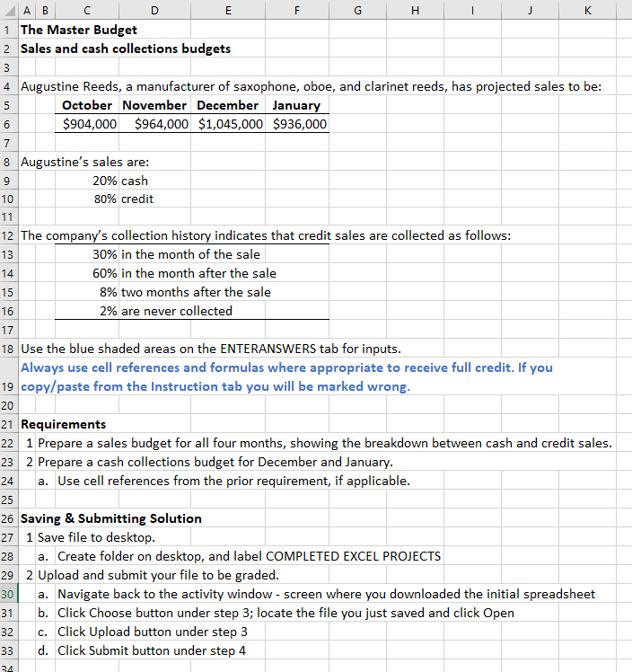Select column C header
The image size is (632, 672).
[87, 10]
